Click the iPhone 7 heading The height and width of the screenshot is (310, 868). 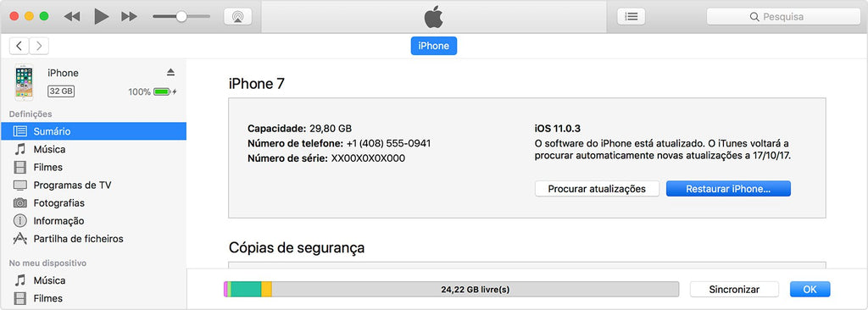point(257,84)
